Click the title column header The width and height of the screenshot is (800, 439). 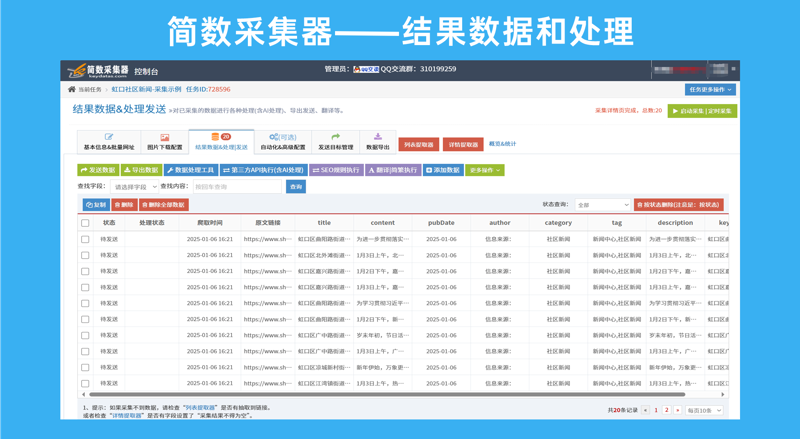pyautogui.click(x=324, y=223)
